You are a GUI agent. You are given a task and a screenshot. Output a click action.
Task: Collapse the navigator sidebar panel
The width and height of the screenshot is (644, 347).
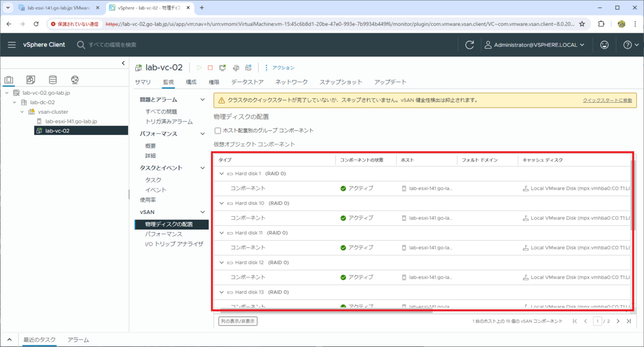[123, 63]
